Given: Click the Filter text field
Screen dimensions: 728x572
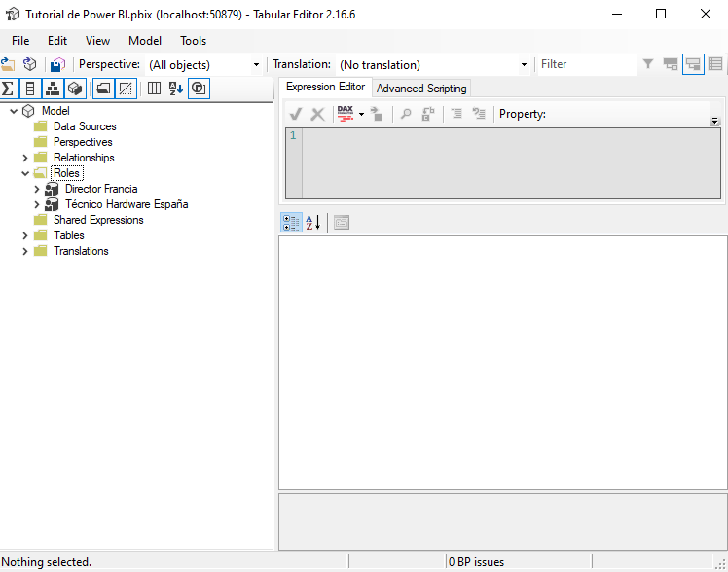Looking at the screenshot, I should coord(586,64).
